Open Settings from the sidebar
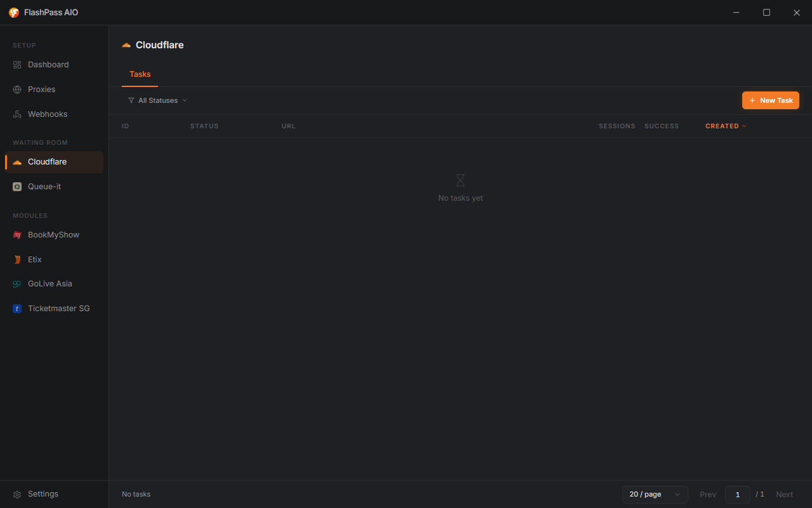 coord(54,494)
